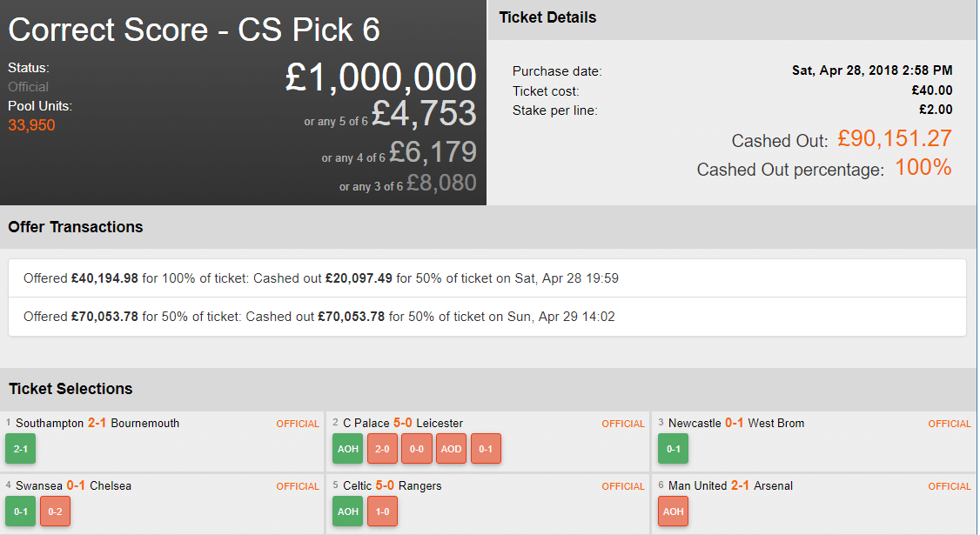Click the Pool Units value 33,950
980x535 pixels.
pos(31,125)
